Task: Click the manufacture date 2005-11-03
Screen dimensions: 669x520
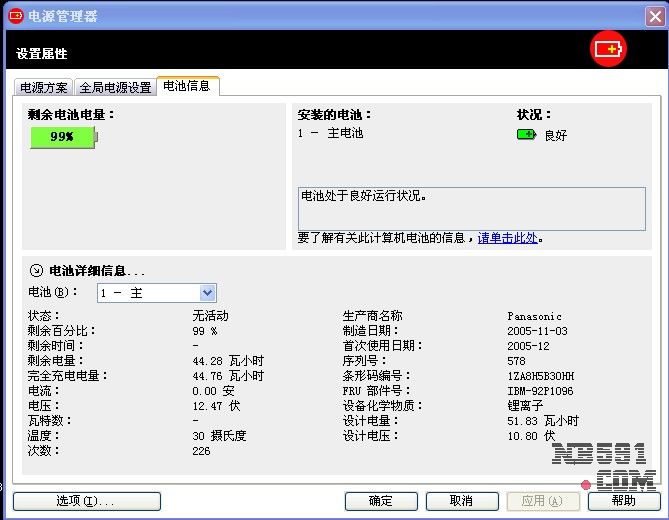Action: point(537,331)
